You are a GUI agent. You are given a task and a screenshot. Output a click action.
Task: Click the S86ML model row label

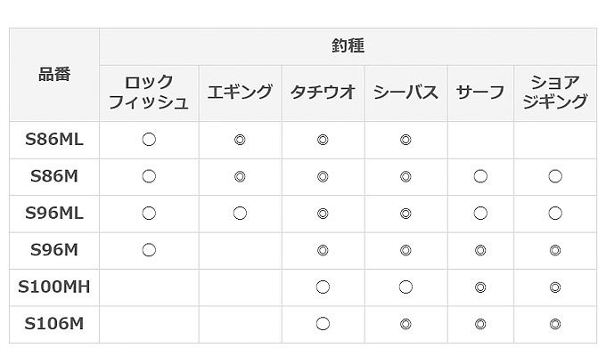coord(54,140)
